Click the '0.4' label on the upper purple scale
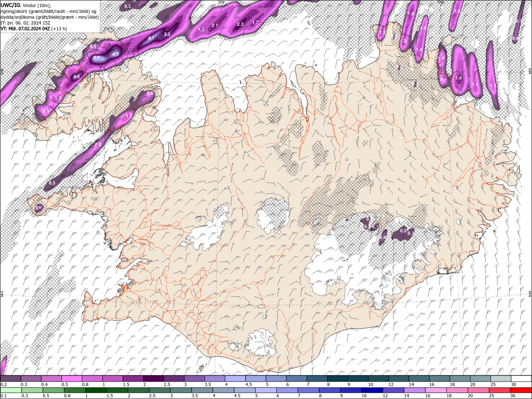This screenshot has width=532, height=399. coord(44,384)
